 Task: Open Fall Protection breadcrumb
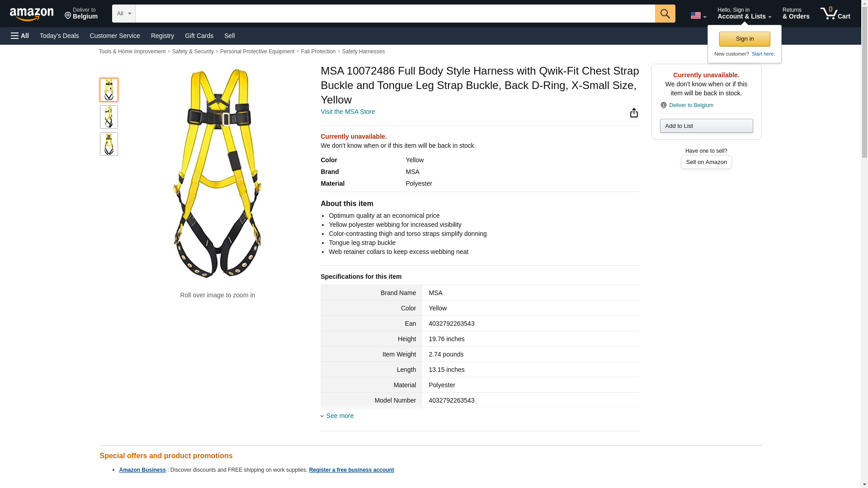(318, 52)
